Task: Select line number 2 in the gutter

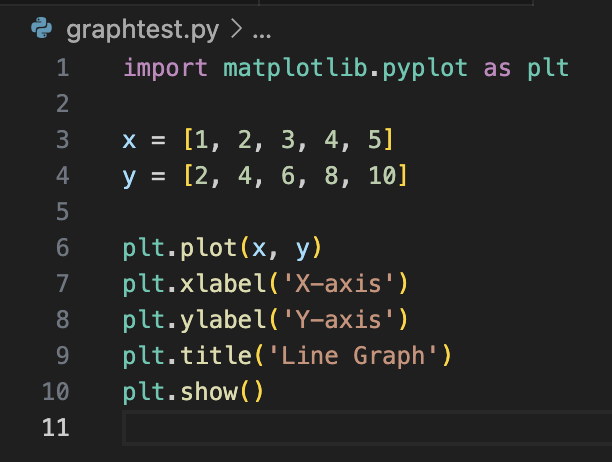Action: [63, 104]
